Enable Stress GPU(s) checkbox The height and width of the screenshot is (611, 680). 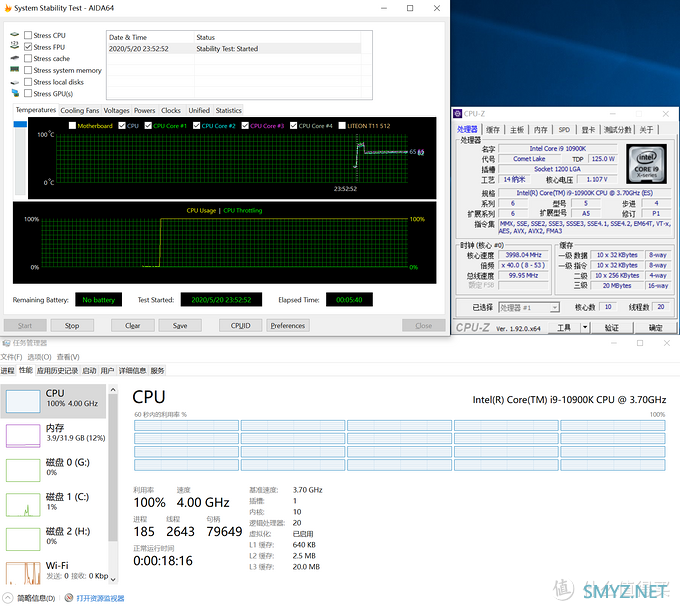(28, 94)
